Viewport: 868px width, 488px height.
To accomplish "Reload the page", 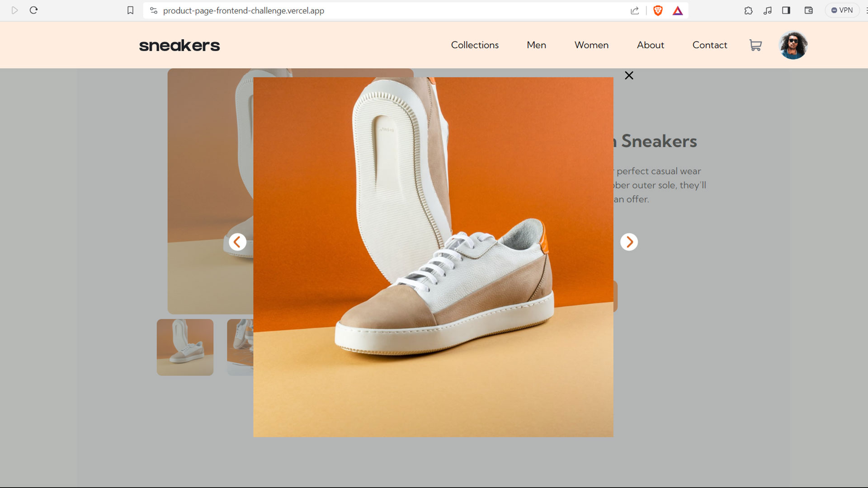I will click(x=33, y=10).
